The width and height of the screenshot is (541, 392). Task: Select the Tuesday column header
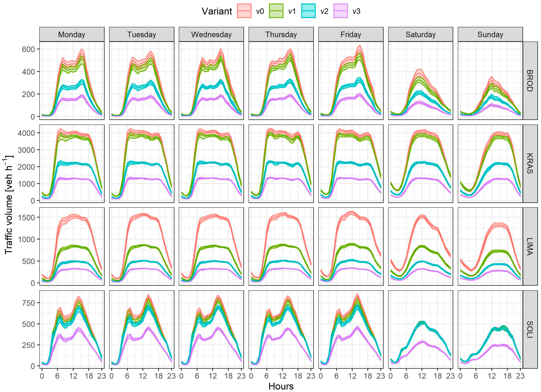(x=141, y=35)
